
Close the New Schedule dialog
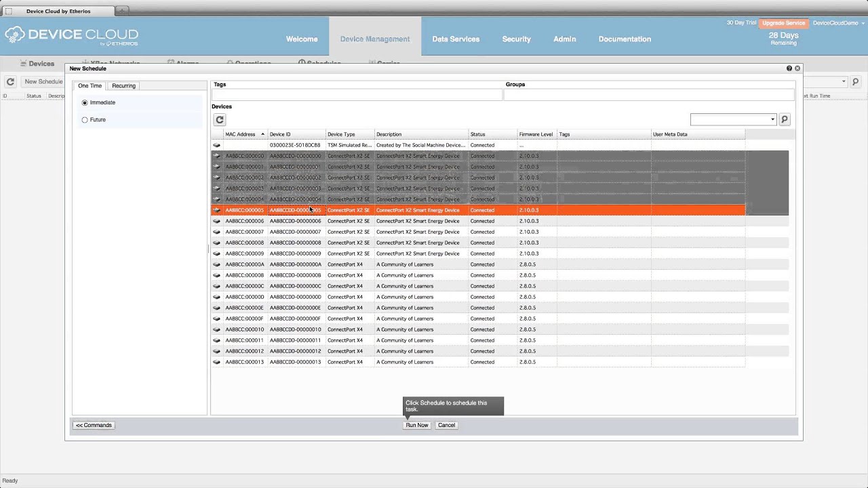797,68
